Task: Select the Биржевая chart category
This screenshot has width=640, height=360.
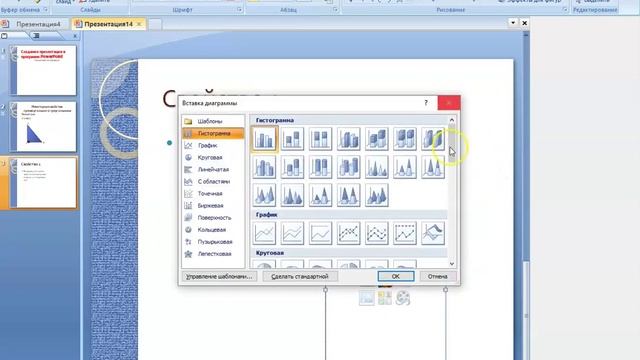Action: coord(213,206)
